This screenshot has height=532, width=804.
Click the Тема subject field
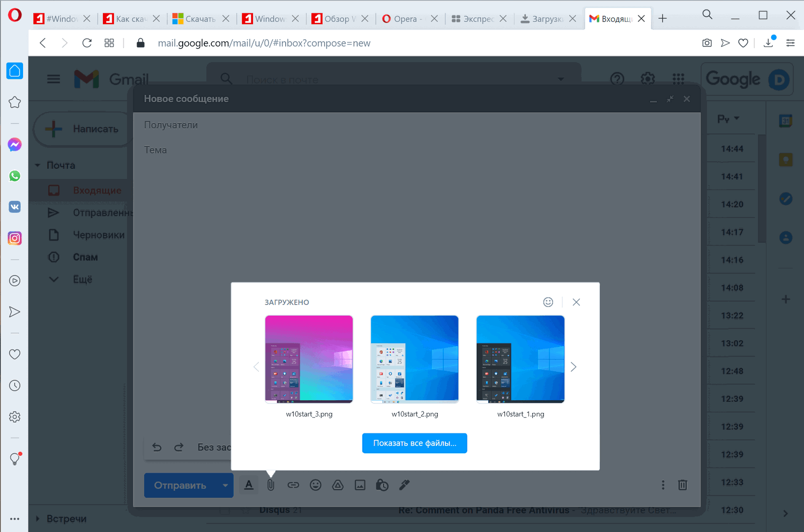point(416,150)
